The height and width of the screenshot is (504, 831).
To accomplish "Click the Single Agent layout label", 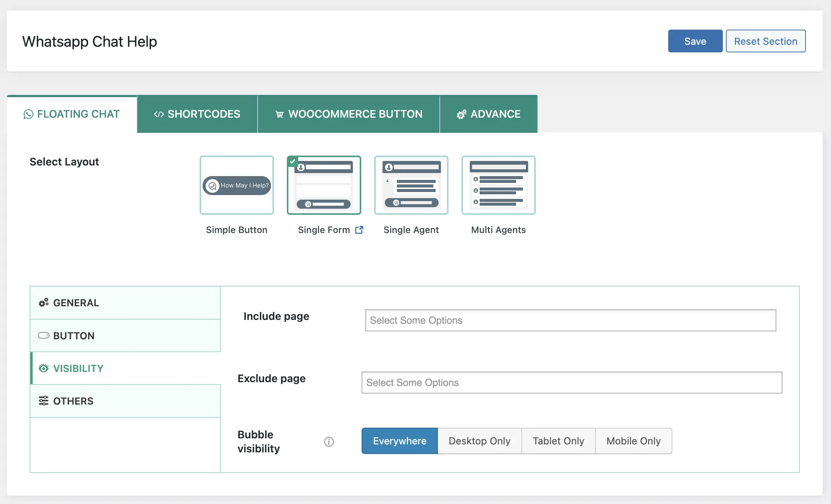I will pyautogui.click(x=411, y=230).
